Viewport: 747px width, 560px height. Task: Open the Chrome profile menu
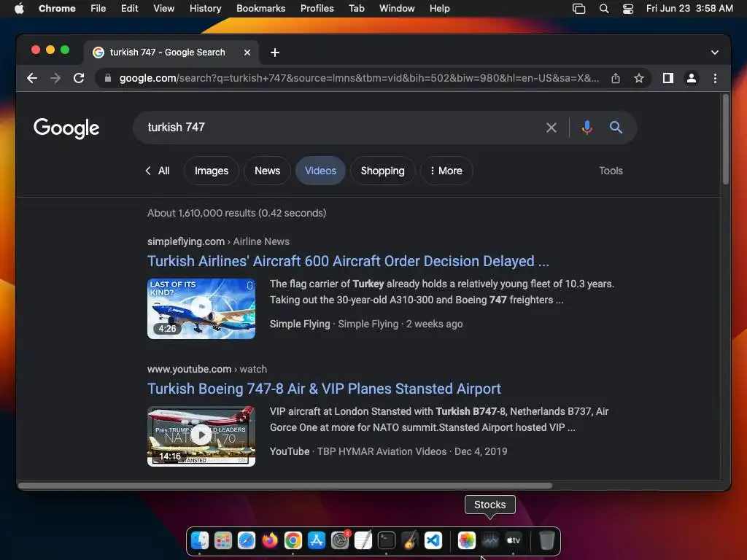point(692,78)
